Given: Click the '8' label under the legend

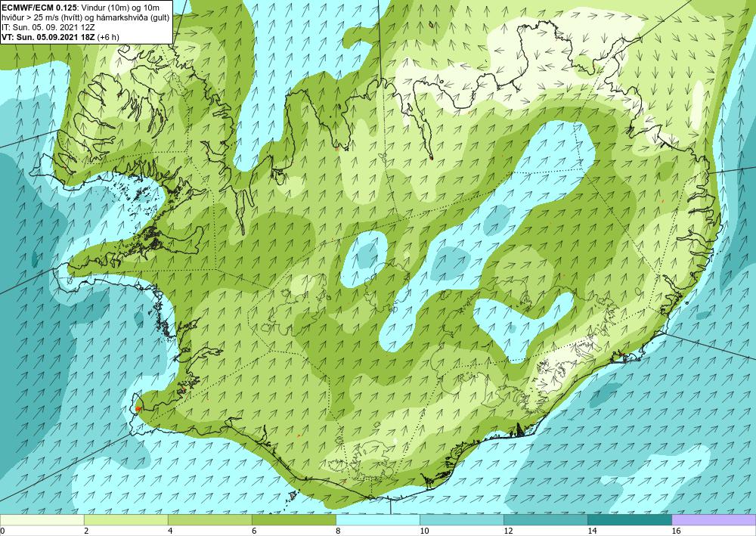Looking at the screenshot, I should 338,531.
